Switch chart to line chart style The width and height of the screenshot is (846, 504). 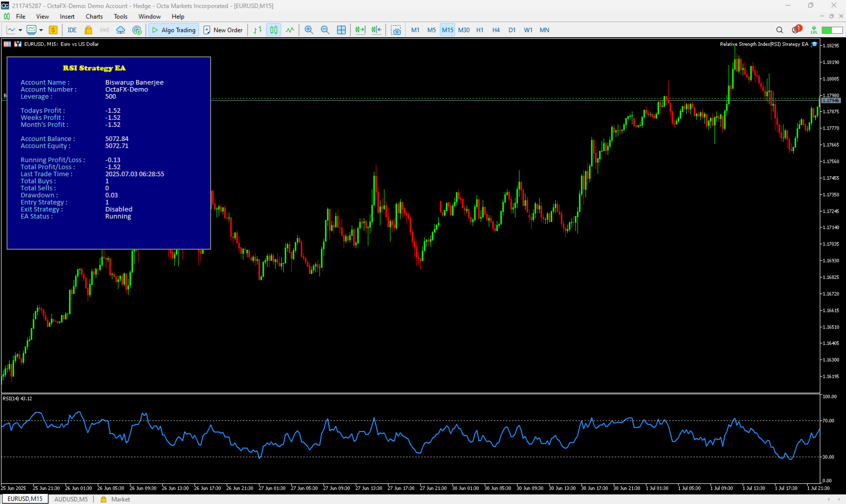coord(290,30)
